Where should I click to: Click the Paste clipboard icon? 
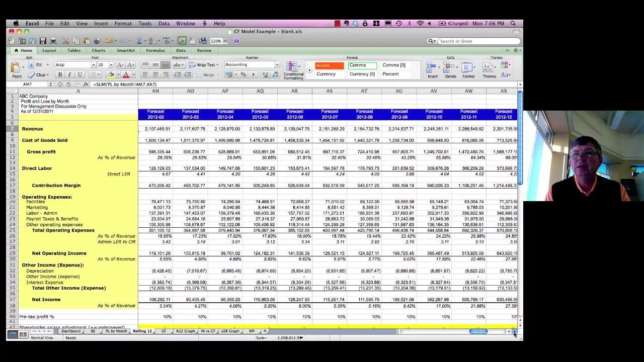click(x=16, y=68)
